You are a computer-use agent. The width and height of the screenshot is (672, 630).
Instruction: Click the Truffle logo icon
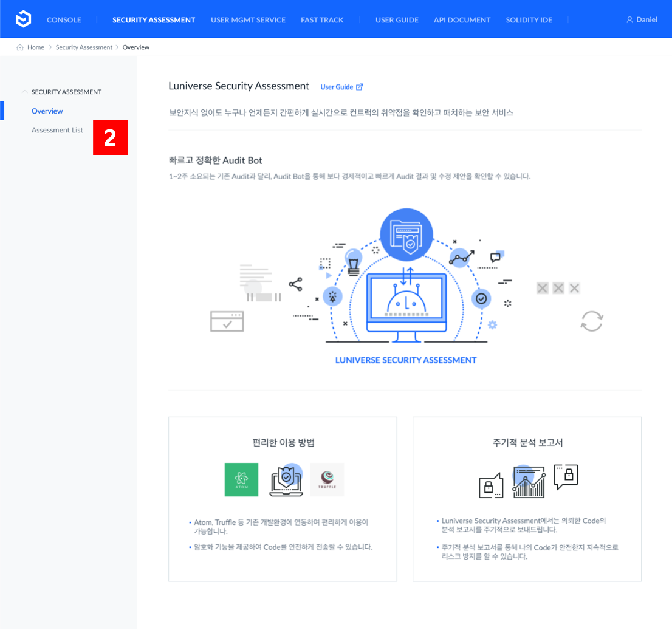(x=327, y=479)
